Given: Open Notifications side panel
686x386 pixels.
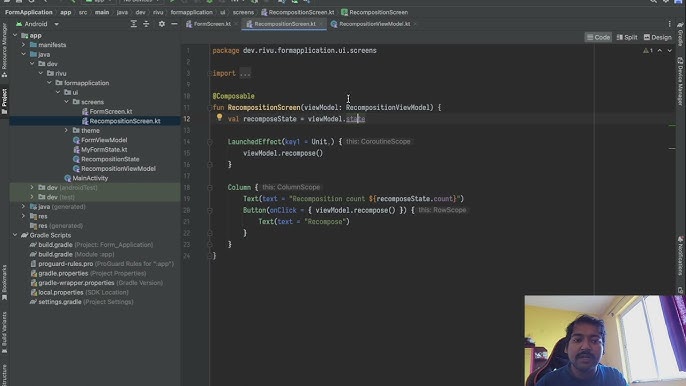Looking at the screenshot, I should pyautogui.click(x=680, y=256).
